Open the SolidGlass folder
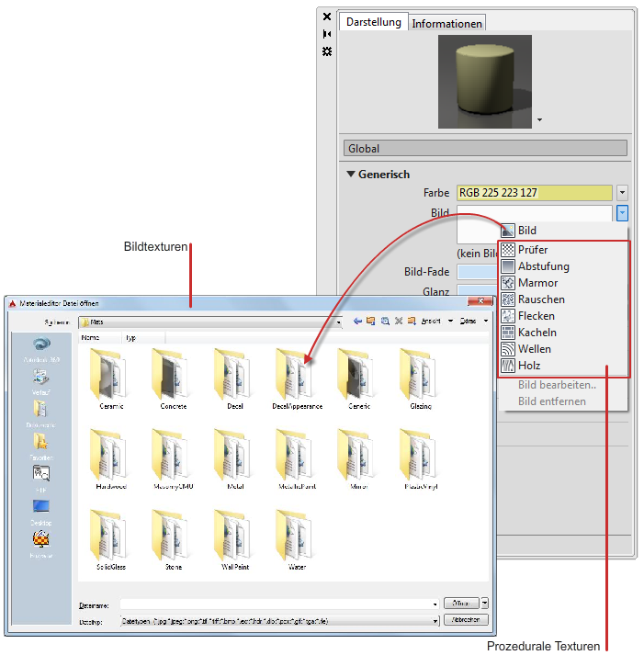The width and height of the screenshot is (644, 655). tap(110, 539)
